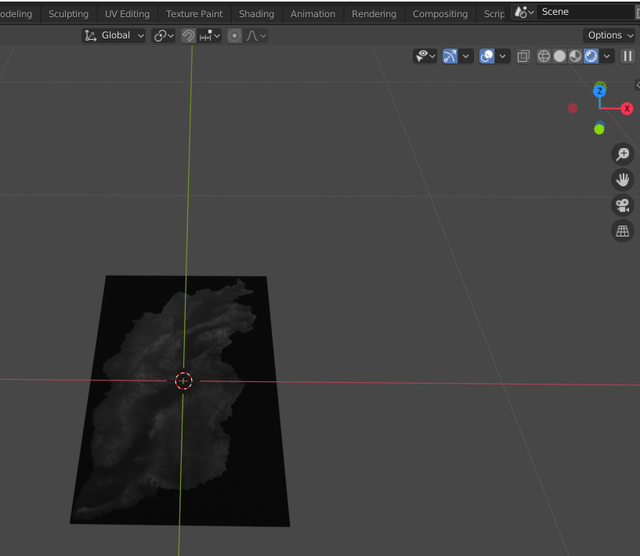Select rendered viewport shading mode
Viewport: 640px width, 556px height.
[x=590, y=56]
